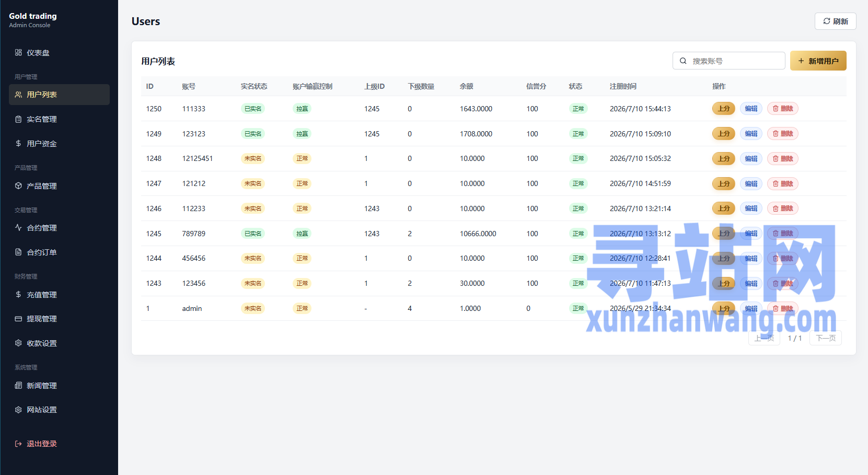Click the 新增用户 button

(x=818, y=61)
